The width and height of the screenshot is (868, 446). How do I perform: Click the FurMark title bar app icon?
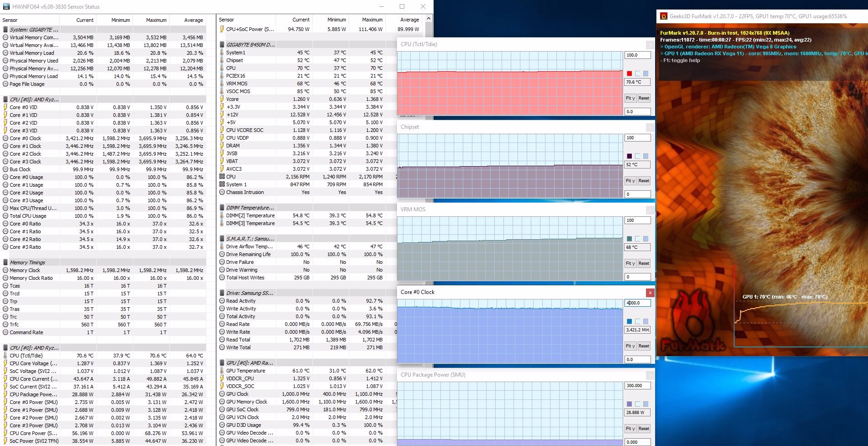[664, 16]
